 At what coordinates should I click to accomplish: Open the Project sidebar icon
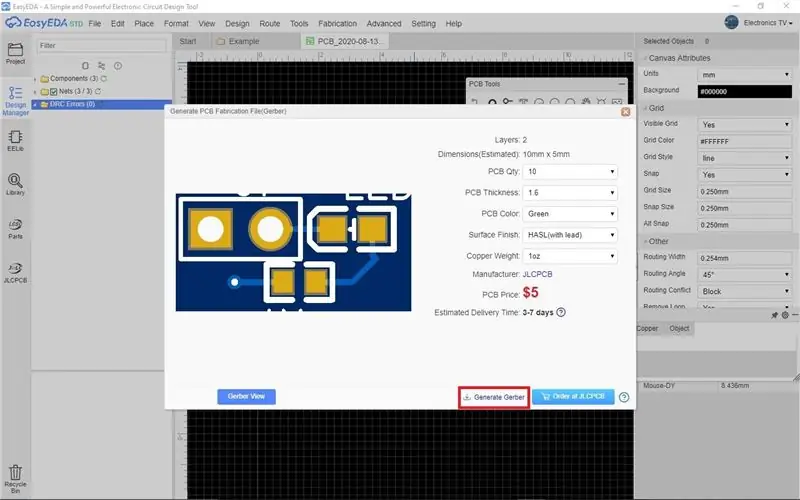[x=15, y=53]
